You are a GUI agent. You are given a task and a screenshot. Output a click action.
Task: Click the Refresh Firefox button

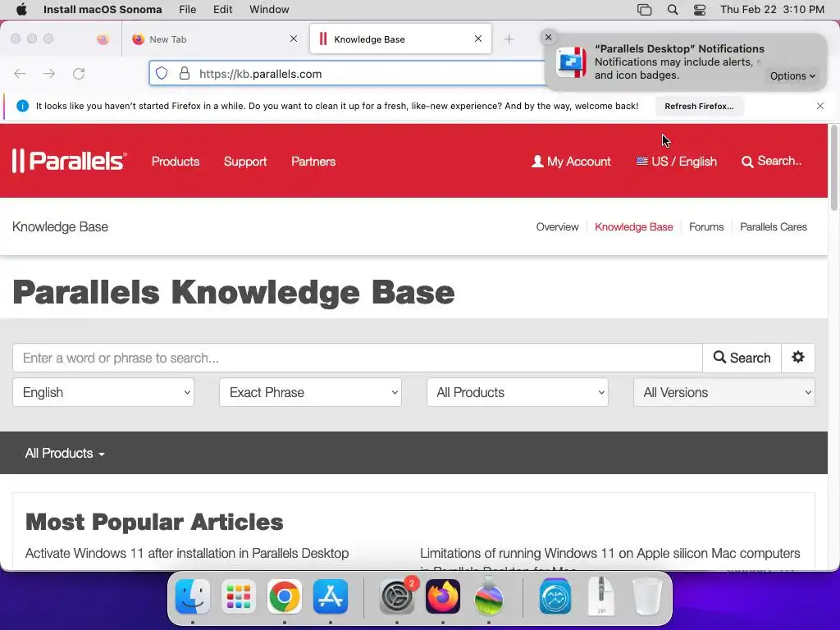699,106
